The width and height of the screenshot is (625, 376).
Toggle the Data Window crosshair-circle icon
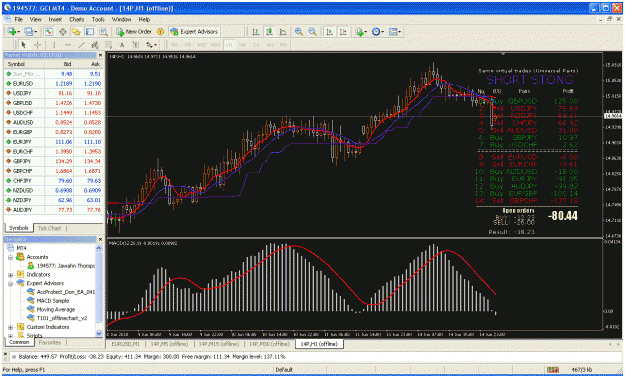pyautogui.click(x=63, y=31)
